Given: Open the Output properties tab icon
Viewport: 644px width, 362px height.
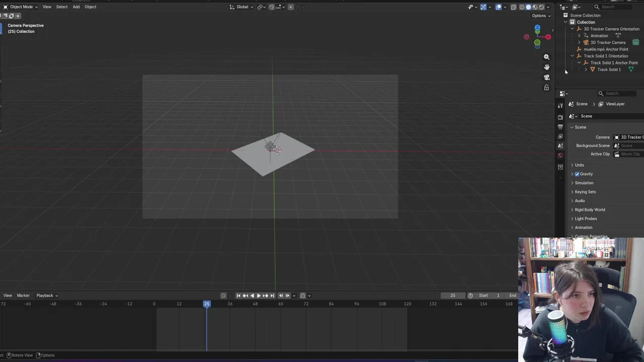Looking at the screenshot, I should point(560,127).
